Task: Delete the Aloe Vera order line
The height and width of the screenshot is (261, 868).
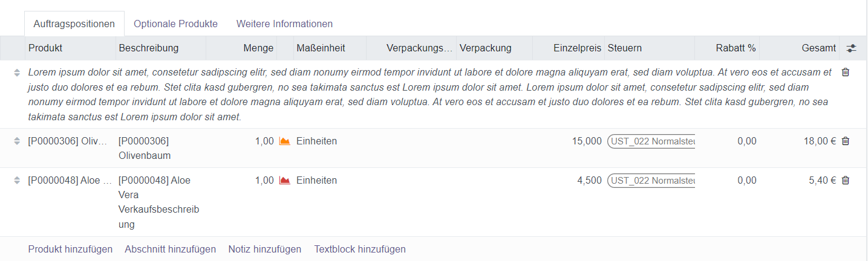Action: tap(846, 181)
